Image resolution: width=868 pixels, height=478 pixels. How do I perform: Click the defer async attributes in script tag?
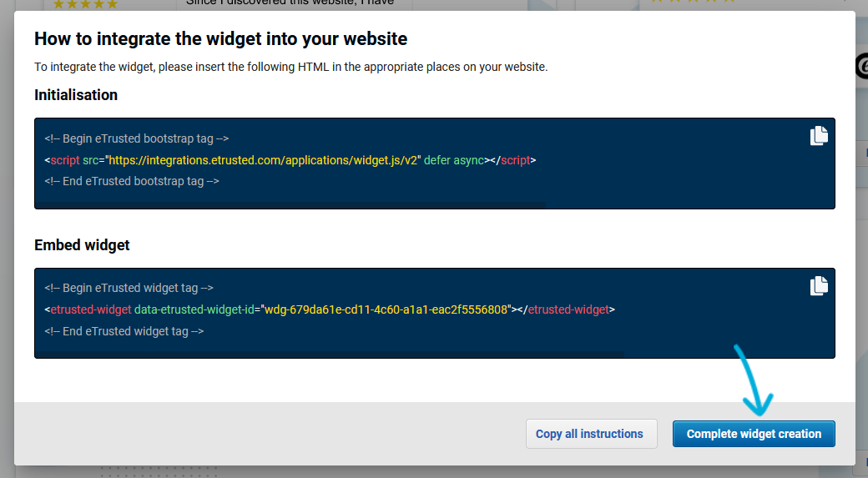[454, 160]
